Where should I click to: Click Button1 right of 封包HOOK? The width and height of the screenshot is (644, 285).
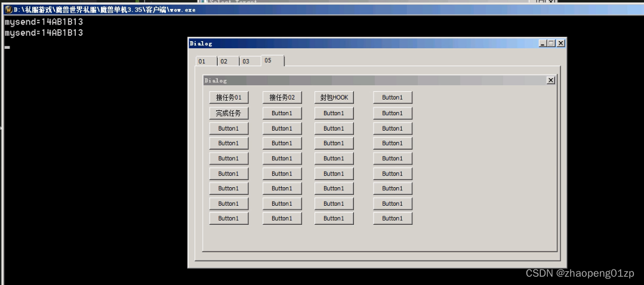coord(393,98)
